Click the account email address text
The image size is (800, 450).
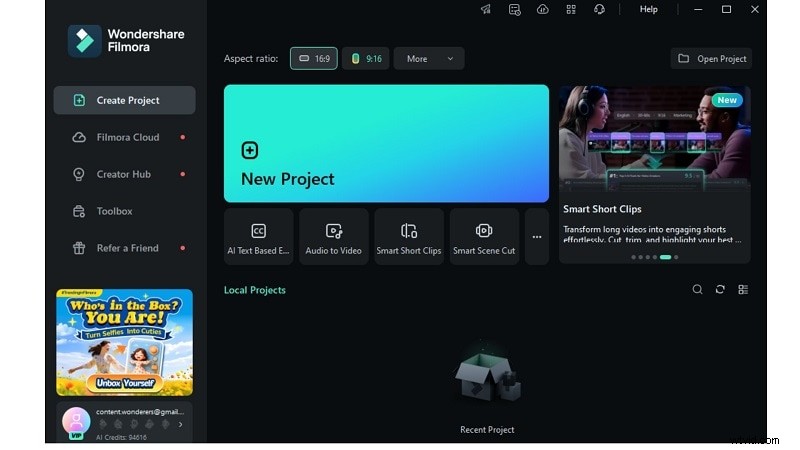tap(140, 412)
